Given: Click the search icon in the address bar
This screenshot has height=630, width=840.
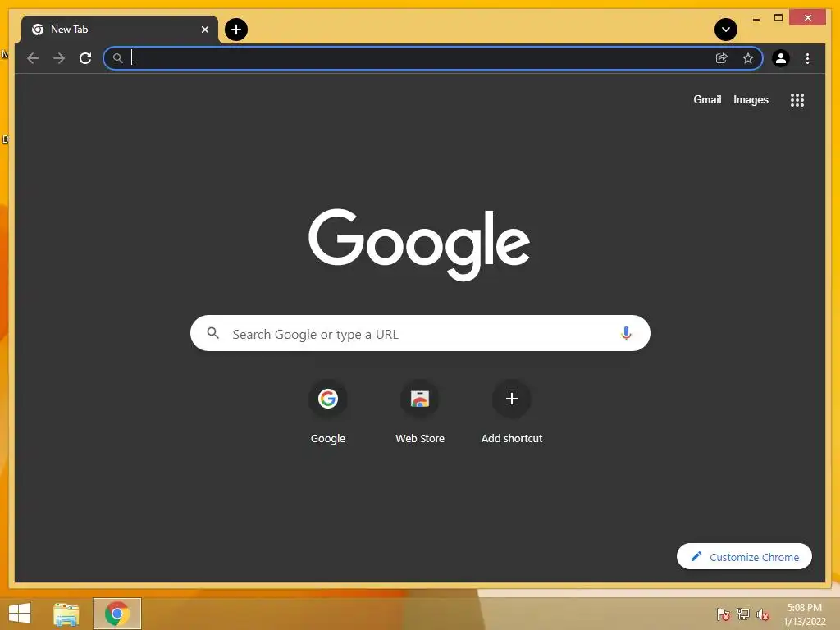Looking at the screenshot, I should (x=118, y=58).
